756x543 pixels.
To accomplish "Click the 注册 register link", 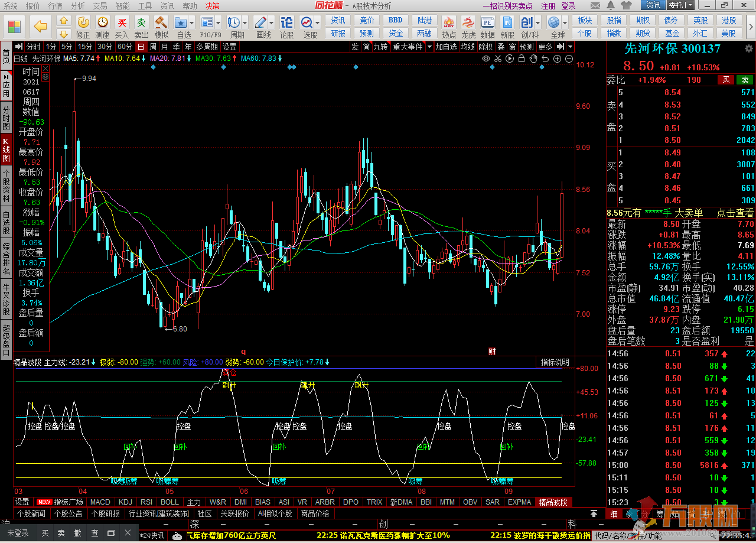I will 549,5.
